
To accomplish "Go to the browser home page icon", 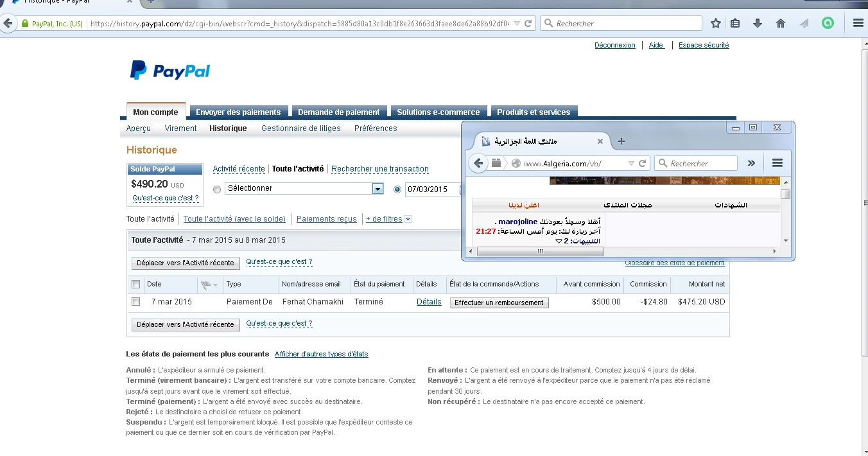I will pos(781,24).
